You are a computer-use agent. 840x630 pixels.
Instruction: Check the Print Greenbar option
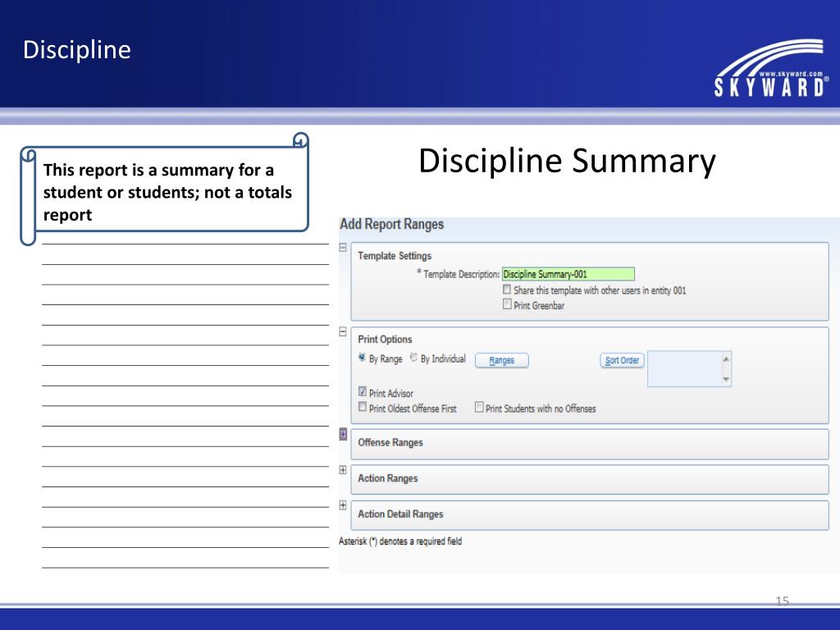click(x=507, y=304)
